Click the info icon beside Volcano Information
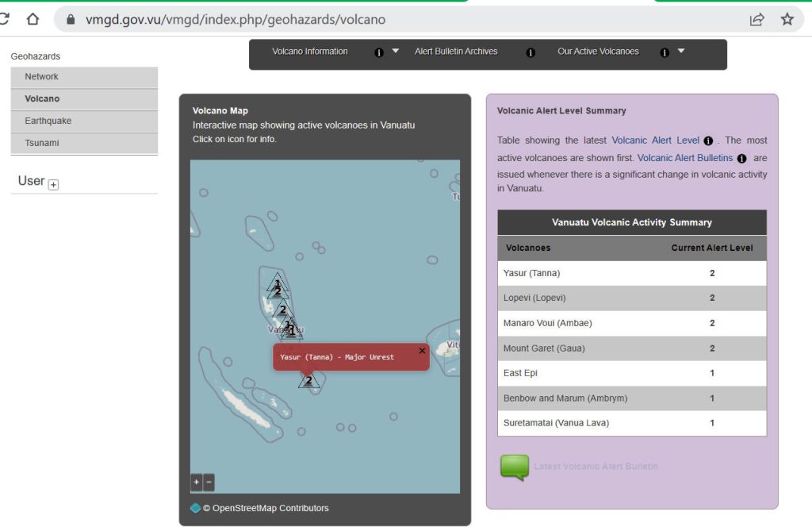812x527 pixels. click(x=379, y=52)
